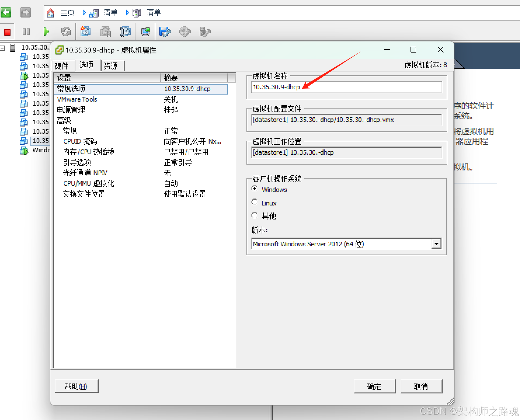
Task: Select the 常规选项 settings row
Action: [141, 89]
